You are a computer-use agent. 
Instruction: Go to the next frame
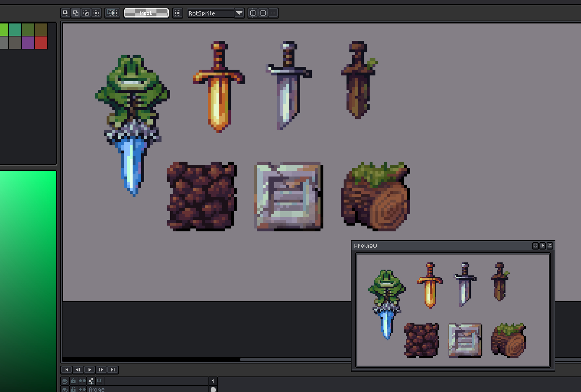pyautogui.click(x=101, y=370)
